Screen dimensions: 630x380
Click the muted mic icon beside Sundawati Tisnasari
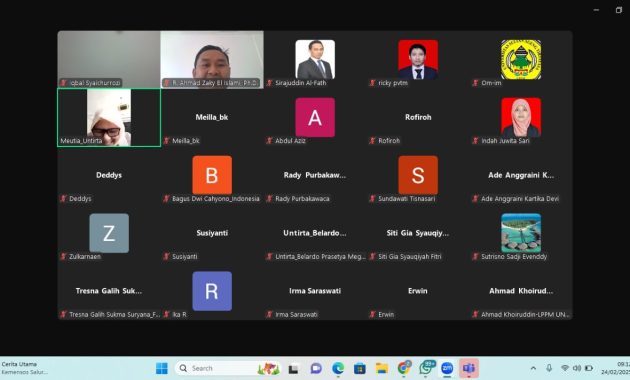coord(372,199)
